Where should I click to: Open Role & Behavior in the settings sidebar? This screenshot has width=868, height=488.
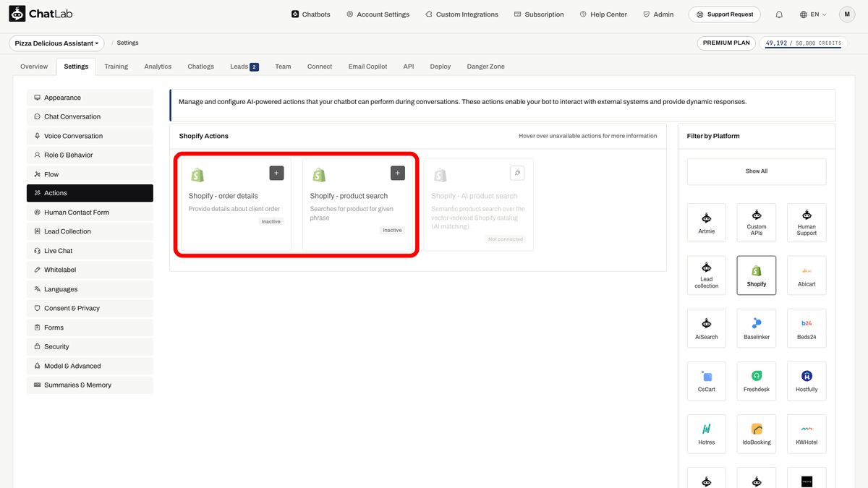click(90, 155)
